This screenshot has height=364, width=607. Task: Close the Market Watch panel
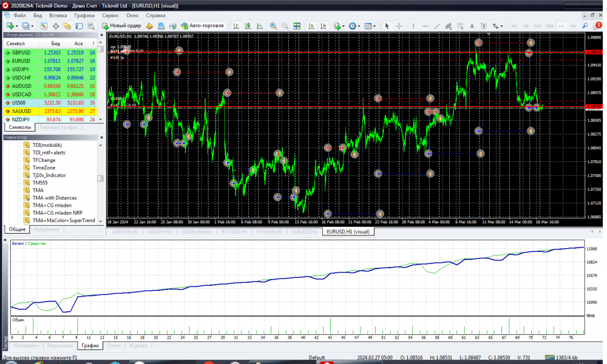click(x=101, y=35)
